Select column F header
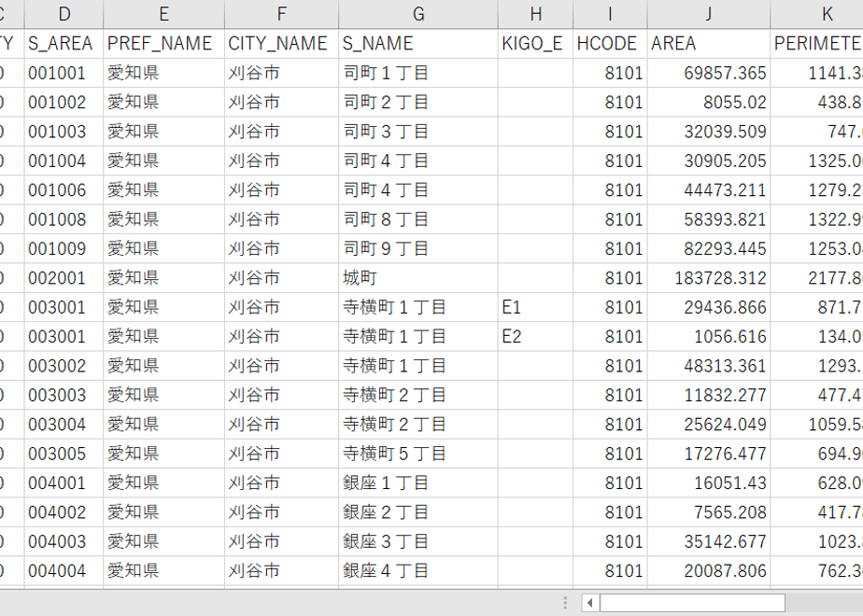The height and width of the screenshot is (616, 863). click(x=281, y=14)
